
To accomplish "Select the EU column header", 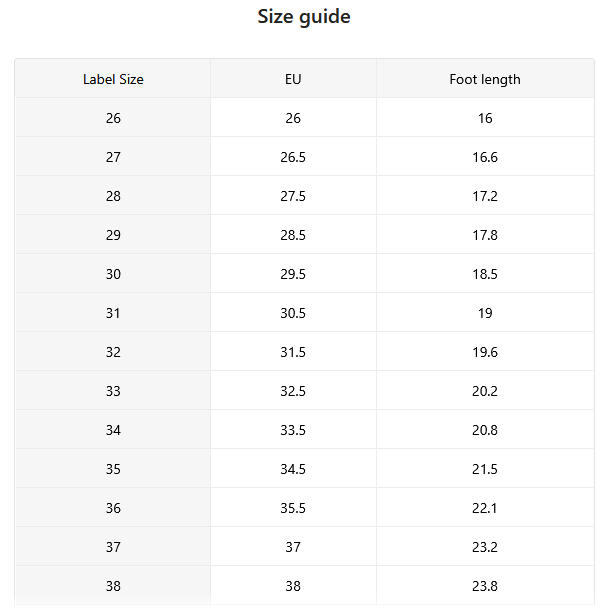I will pyautogui.click(x=293, y=79).
